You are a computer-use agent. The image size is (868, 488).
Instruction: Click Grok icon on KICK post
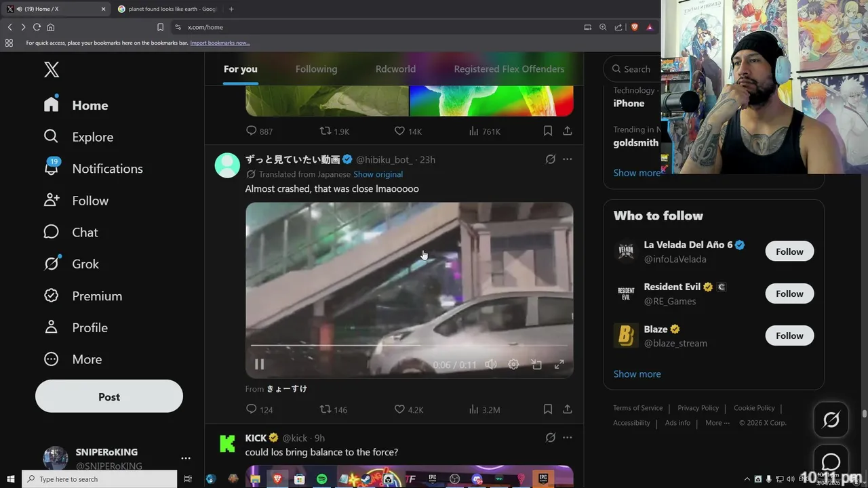click(551, 438)
